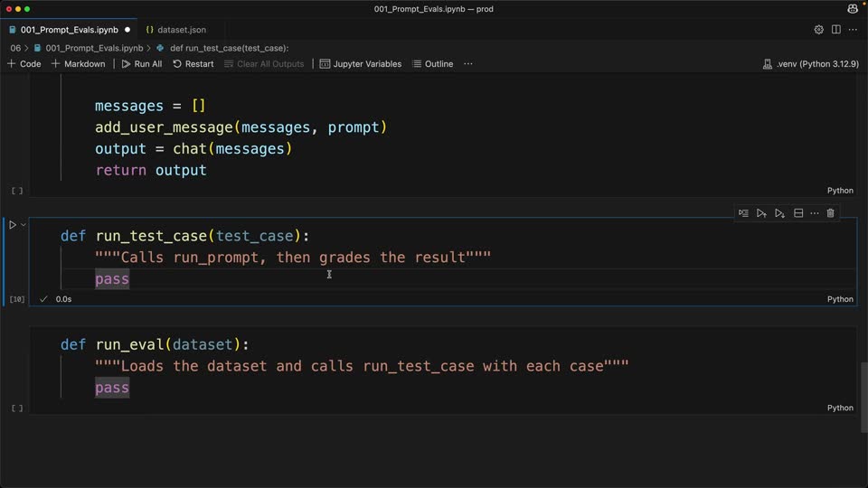
Task: Click 'return output' line
Action: (x=151, y=171)
